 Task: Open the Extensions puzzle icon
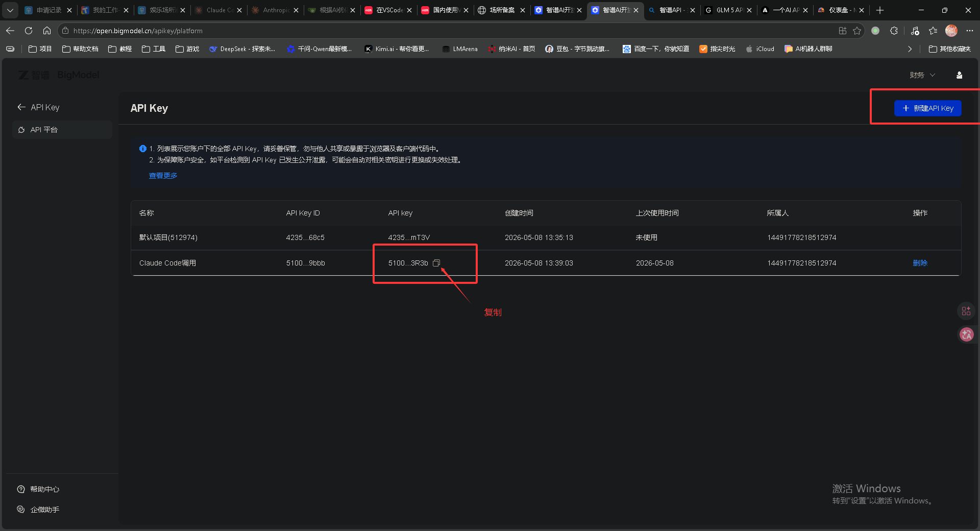click(x=894, y=31)
